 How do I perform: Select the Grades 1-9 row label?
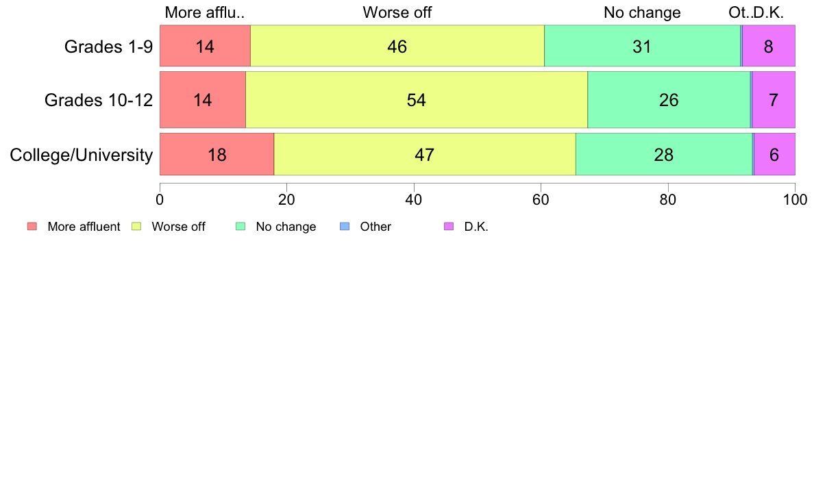click(108, 47)
